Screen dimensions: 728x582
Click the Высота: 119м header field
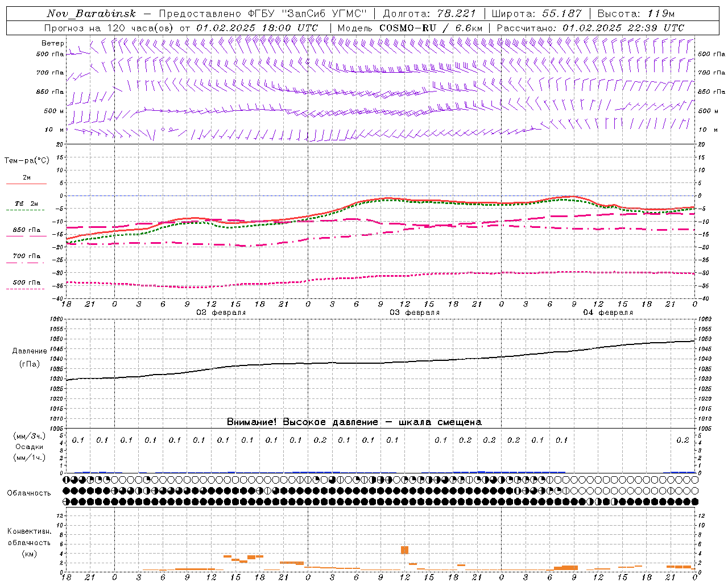(x=636, y=14)
